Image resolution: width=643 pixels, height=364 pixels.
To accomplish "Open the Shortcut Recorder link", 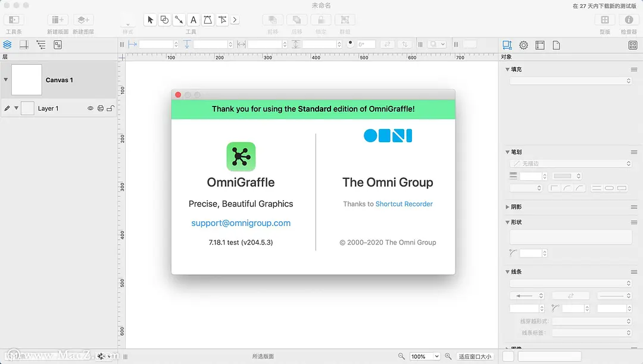I will click(404, 204).
